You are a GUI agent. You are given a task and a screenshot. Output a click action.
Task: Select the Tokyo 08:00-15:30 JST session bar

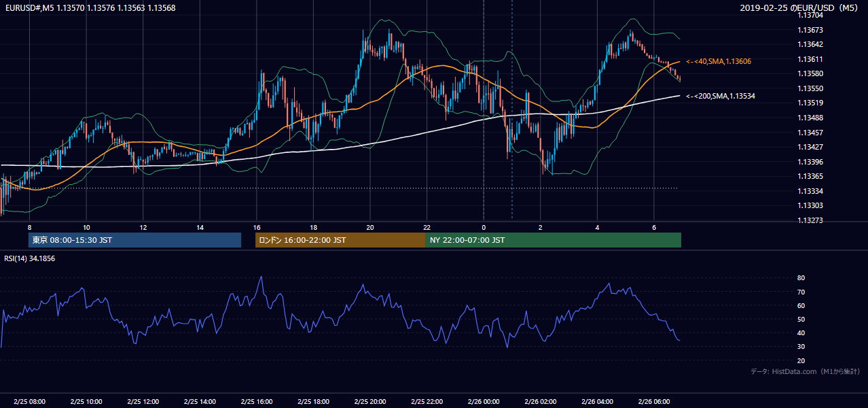134,240
